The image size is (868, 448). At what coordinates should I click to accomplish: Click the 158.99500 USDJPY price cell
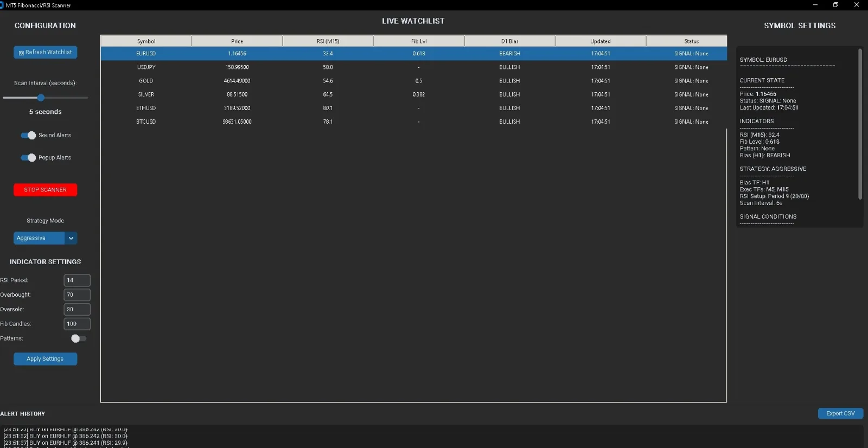(237, 67)
